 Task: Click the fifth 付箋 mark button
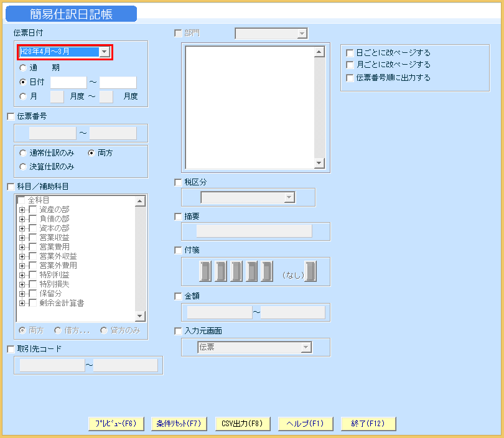point(265,271)
